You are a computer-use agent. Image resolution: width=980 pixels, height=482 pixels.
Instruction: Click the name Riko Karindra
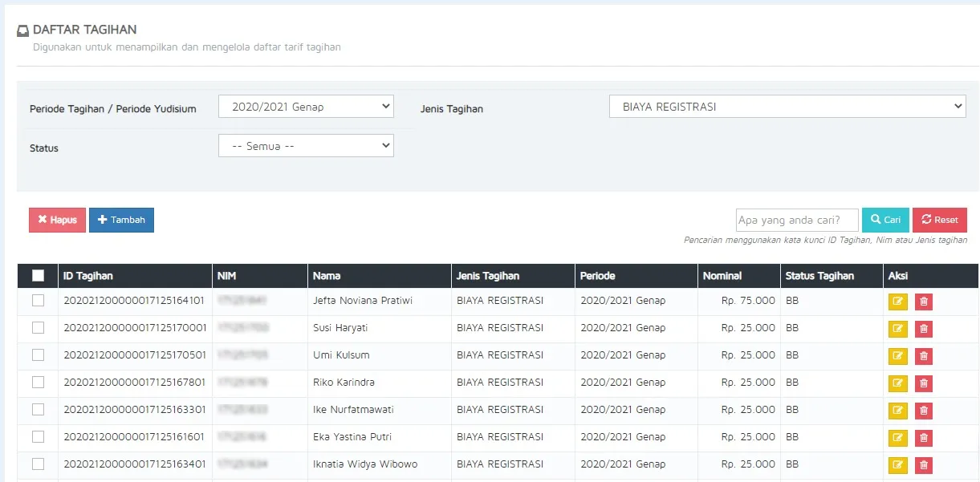click(344, 383)
